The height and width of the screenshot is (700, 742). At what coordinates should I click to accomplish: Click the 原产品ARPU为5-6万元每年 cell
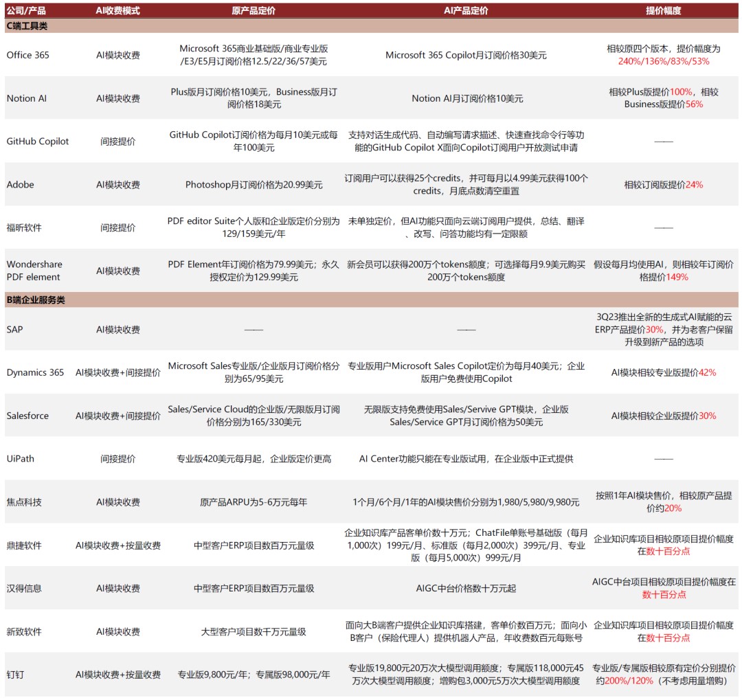point(254,502)
